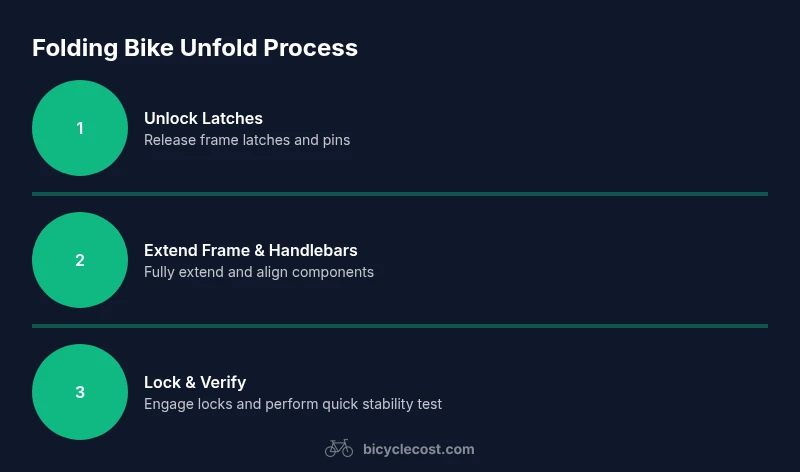800x472 pixels.
Task: Click the green step 1 circle
Action: pyautogui.click(x=80, y=128)
